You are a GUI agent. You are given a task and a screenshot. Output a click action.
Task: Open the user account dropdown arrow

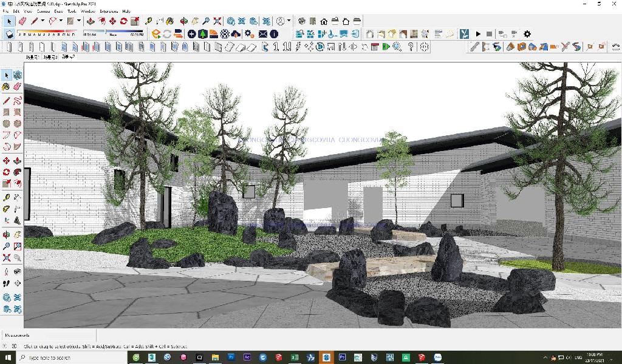pos(289,21)
